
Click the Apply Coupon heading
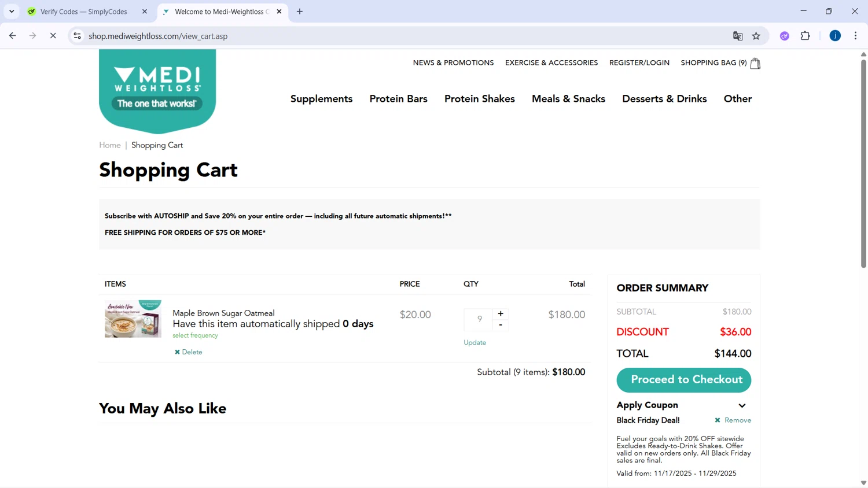coord(647,405)
